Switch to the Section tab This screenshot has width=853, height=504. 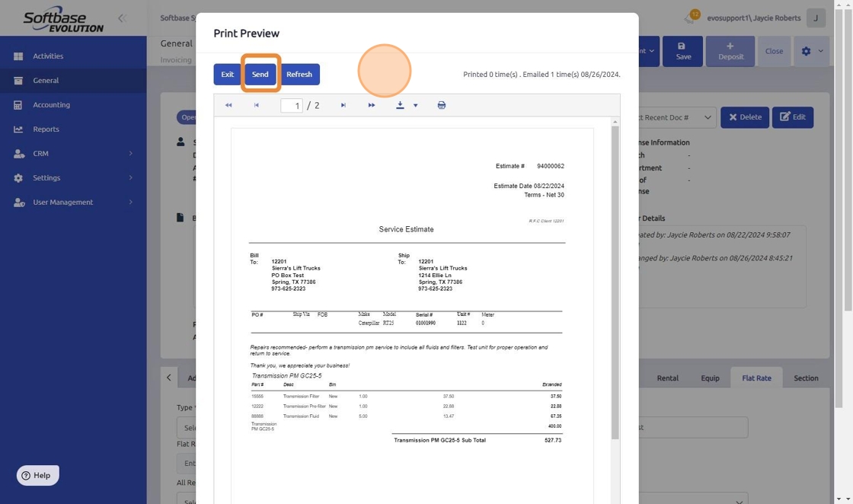click(x=806, y=378)
